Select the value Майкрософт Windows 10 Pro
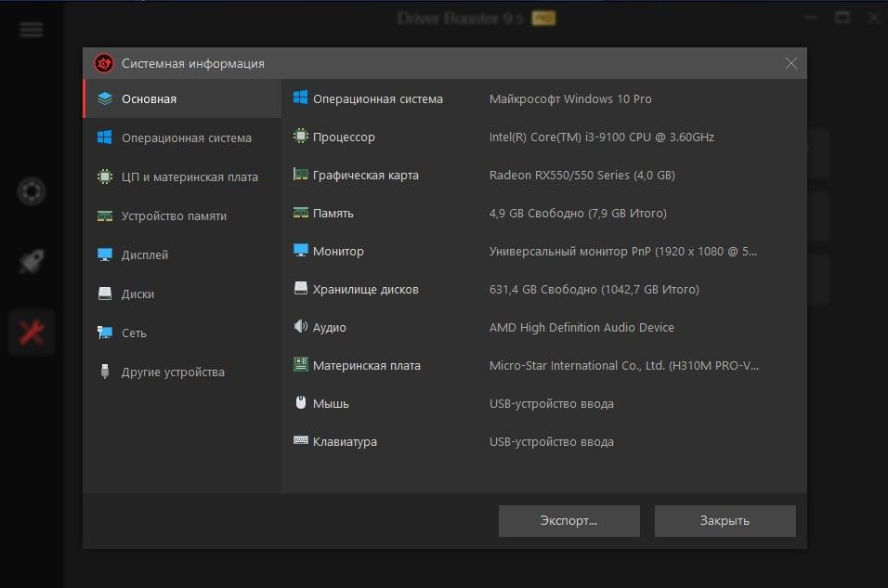 pos(570,99)
